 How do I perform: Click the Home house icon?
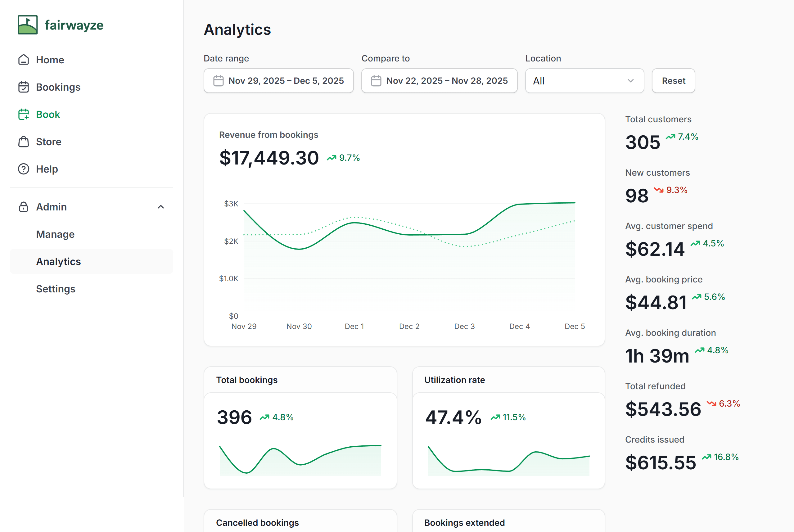(x=23, y=60)
